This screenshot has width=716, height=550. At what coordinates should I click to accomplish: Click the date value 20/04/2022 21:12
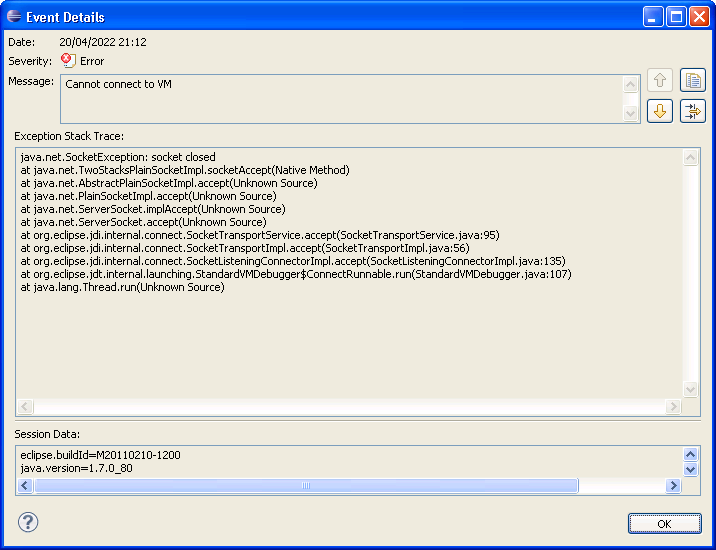pyautogui.click(x=103, y=42)
